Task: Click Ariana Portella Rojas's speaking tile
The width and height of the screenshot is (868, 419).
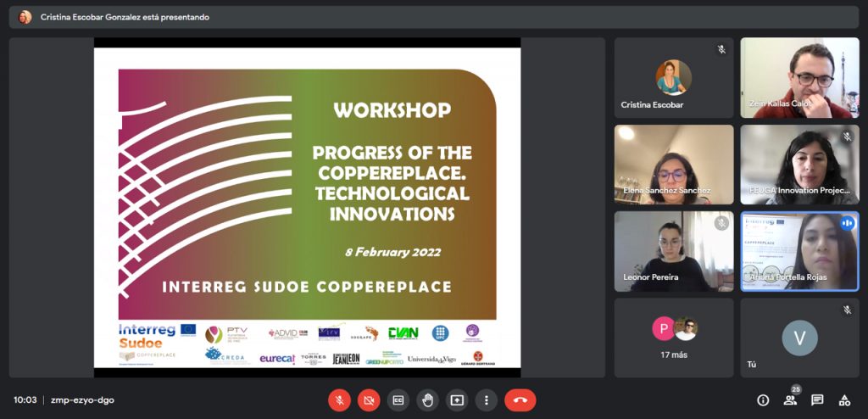Action: [799, 251]
